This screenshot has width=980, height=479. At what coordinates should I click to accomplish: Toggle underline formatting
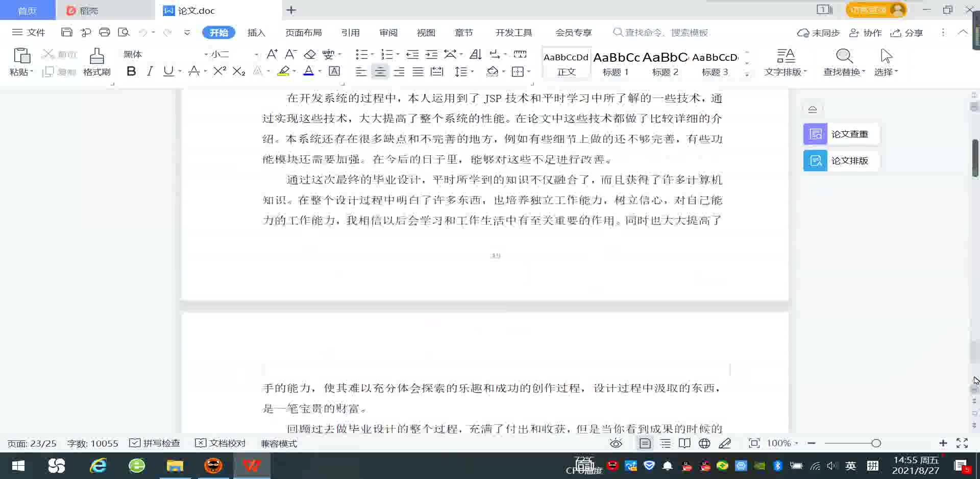(x=168, y=71)
